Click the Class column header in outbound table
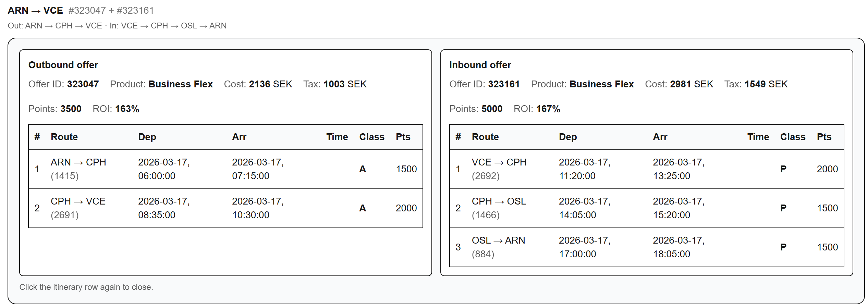 click(x=371, y=137)
